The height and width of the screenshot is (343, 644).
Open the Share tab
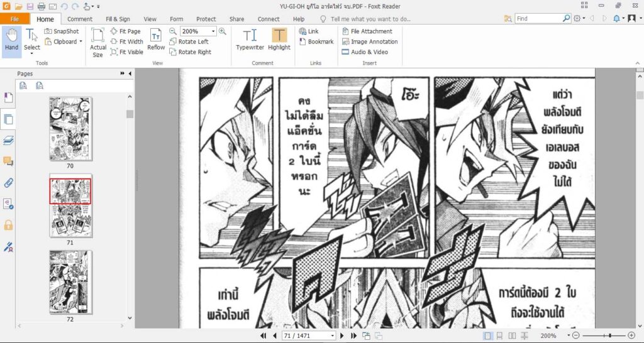(x=236, y=19)
